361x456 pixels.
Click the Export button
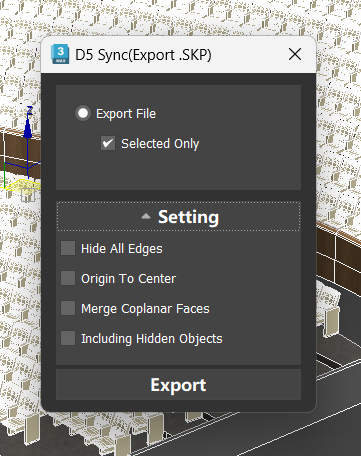tap(178, 385)
